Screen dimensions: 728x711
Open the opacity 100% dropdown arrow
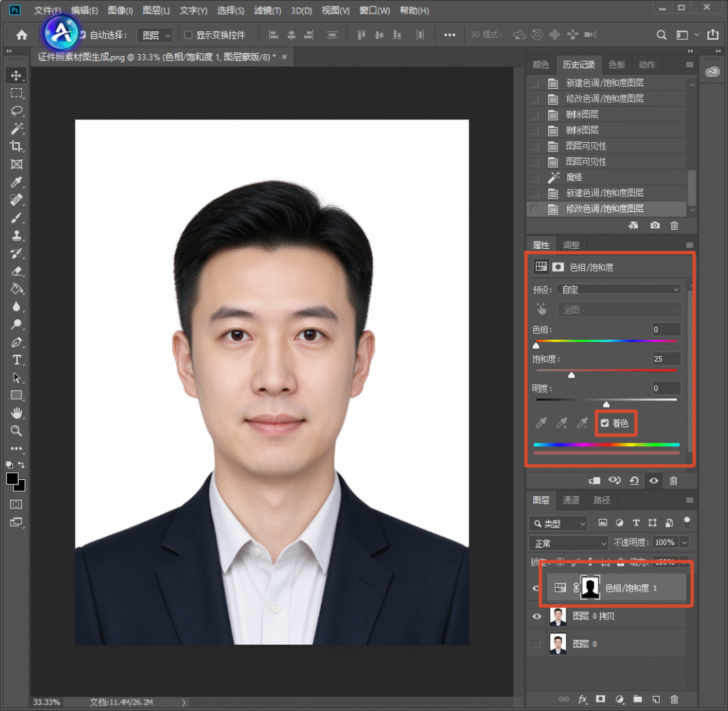tap(684, 542)
